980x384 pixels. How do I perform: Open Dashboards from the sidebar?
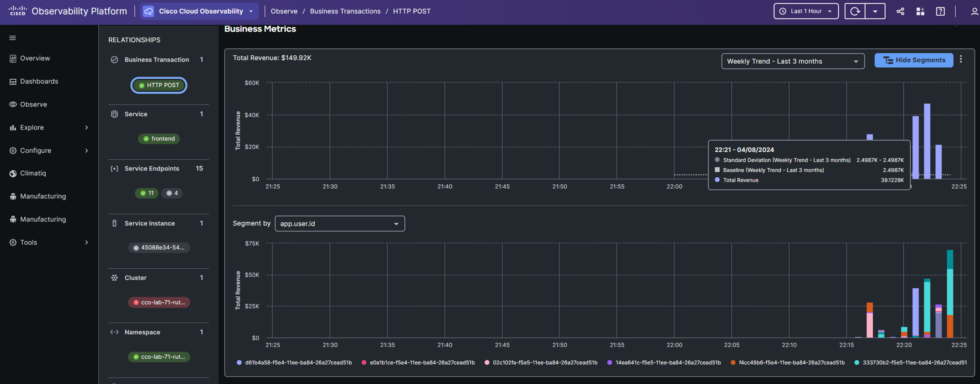(x=39, y=81)
